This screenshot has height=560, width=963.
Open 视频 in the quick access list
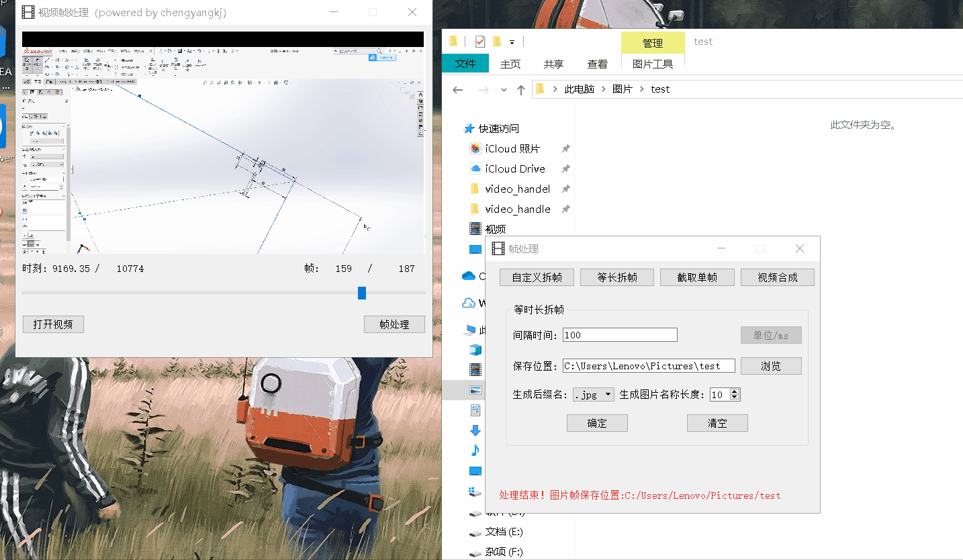point(496,230)
